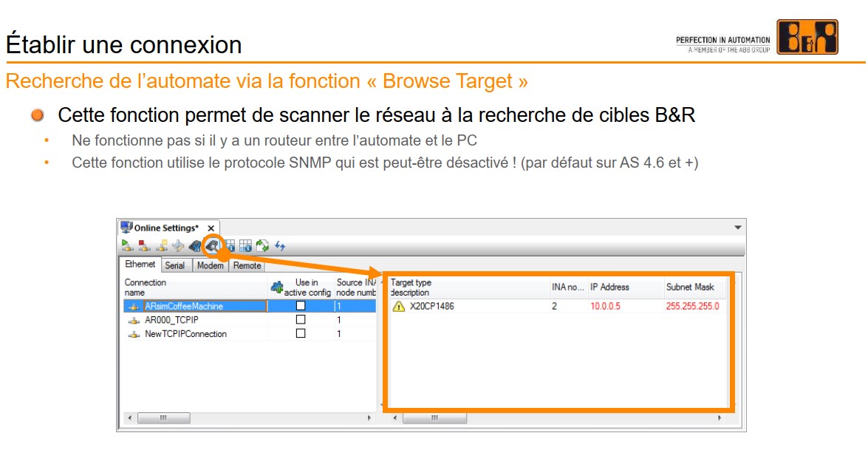
Task: Click the red disconnect toolbar icon
Action: [x=145, y=245]
